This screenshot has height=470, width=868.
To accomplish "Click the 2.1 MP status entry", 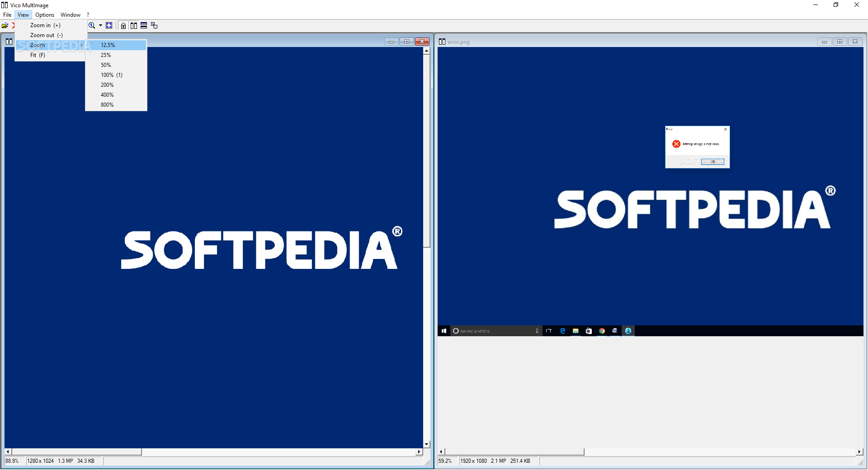I will coord(499,461).
